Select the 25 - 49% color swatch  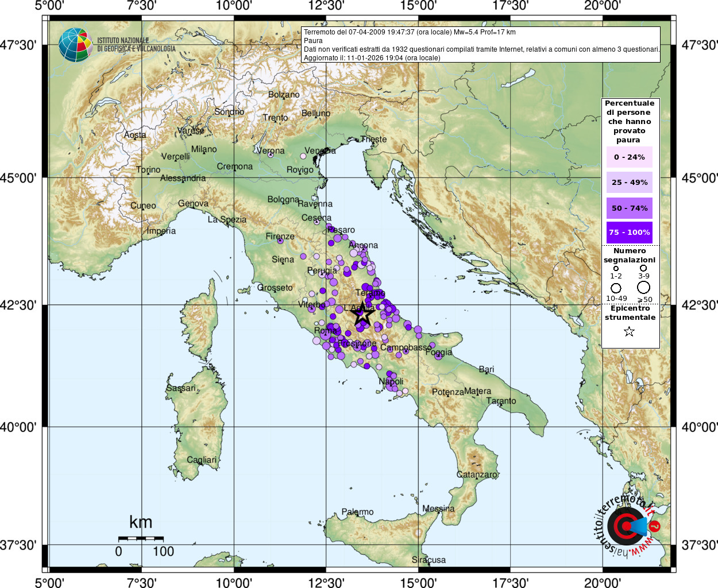click(629, 182)
